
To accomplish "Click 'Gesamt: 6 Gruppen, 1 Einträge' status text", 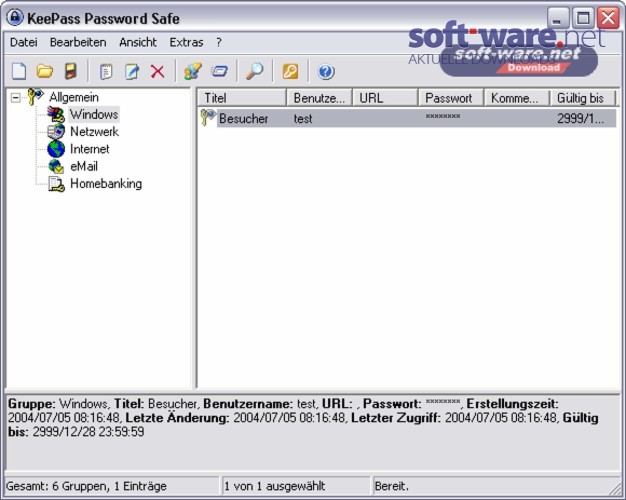I will pos(86,486).
